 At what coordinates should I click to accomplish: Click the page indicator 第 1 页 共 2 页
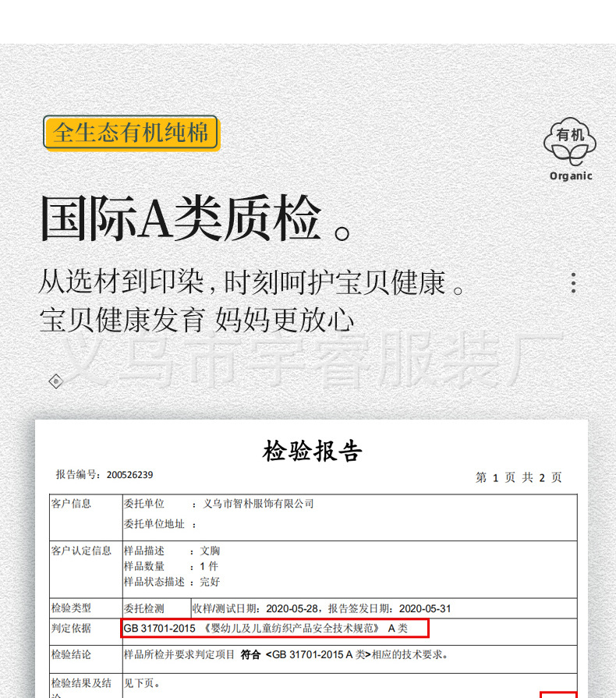point(519,477)
